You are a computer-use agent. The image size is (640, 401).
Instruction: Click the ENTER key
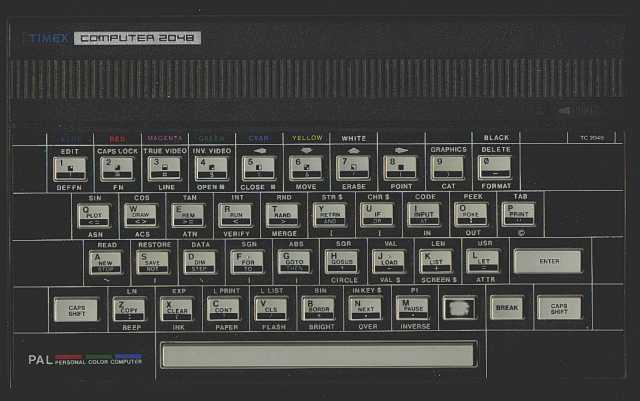tap(548, 261)
